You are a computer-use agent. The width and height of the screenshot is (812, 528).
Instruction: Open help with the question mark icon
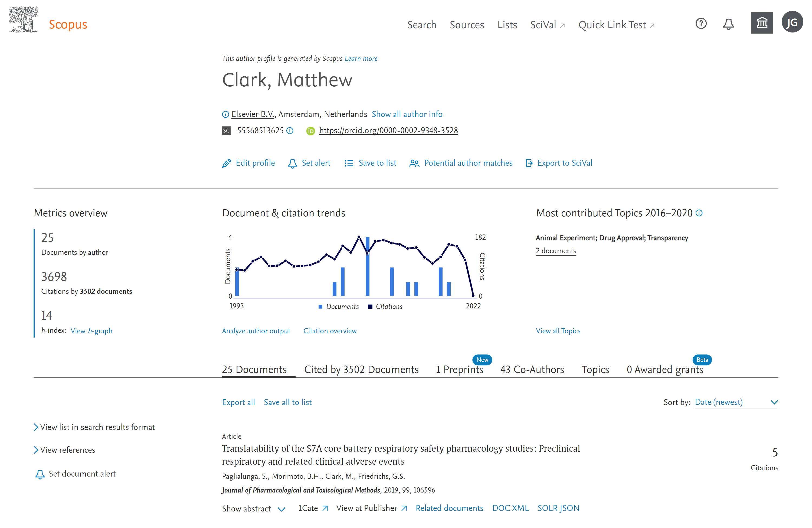pos(701,24)
